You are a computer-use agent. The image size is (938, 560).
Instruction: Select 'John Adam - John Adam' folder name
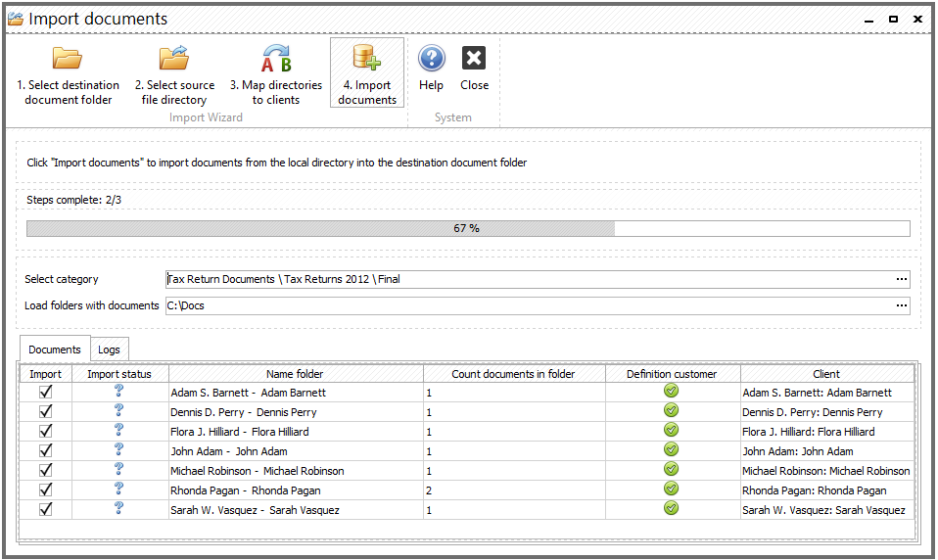229,451
